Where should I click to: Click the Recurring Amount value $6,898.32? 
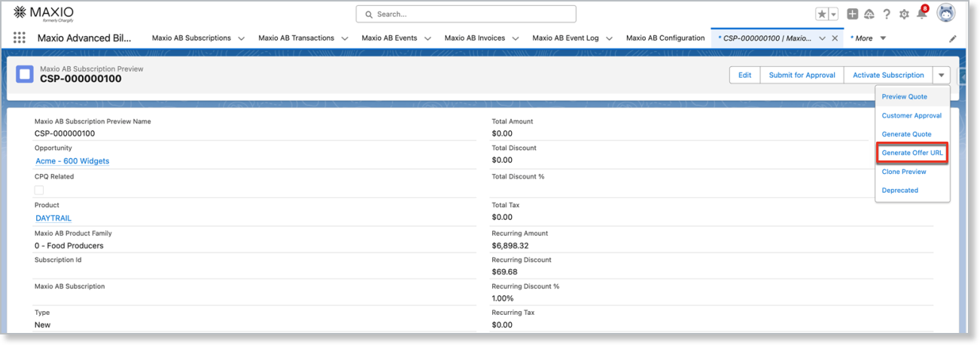511,246
